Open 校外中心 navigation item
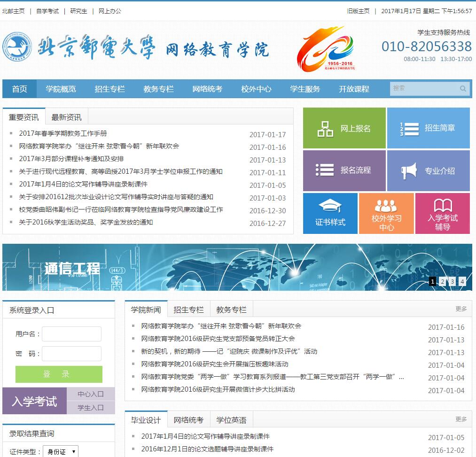The height and width of the screenshot is (457, 476). (x=256, y=89)
